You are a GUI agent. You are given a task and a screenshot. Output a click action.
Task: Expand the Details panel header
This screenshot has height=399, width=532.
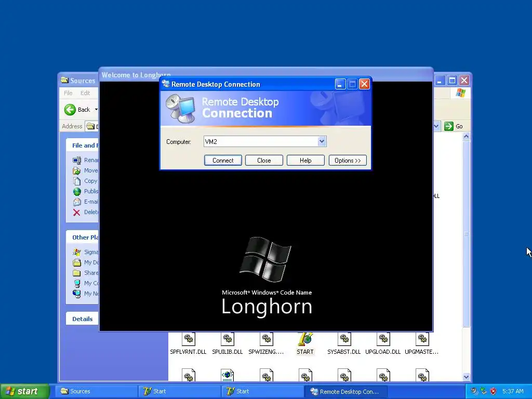[x=82, y=319]
